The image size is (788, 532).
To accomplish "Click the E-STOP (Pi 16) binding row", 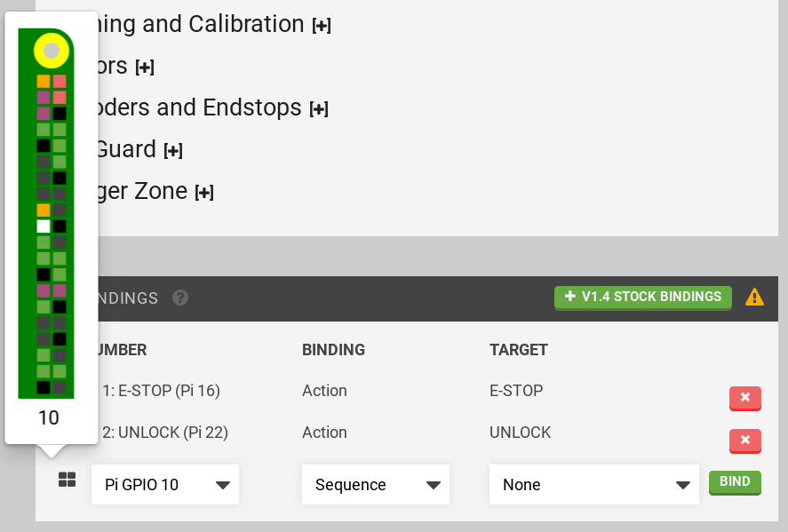I will click(x=160, y=391).
